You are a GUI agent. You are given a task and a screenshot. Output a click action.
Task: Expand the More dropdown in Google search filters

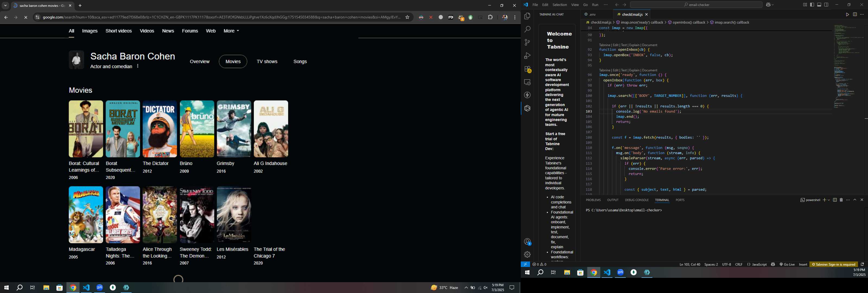[231, 31]
